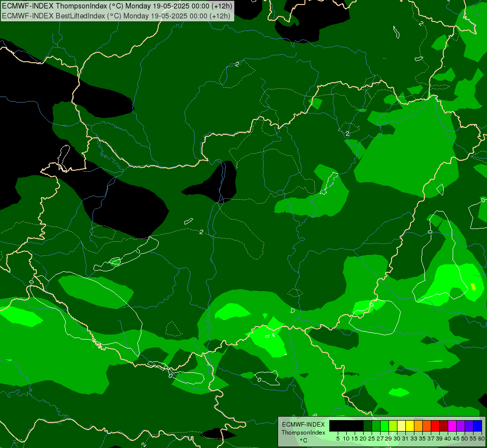Click the °C unit label in legend
Viewport: 487px width, 448px height.
click(x=304, y=441)
